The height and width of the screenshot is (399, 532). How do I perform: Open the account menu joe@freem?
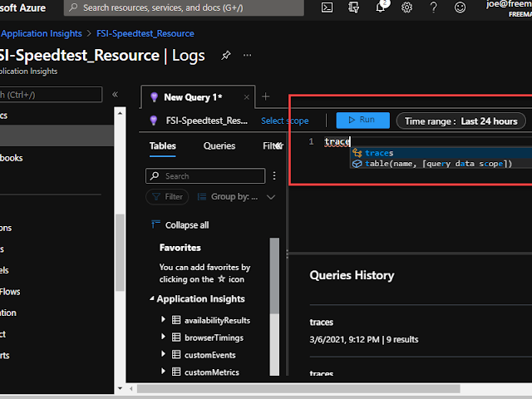click(x=509, y=8)
